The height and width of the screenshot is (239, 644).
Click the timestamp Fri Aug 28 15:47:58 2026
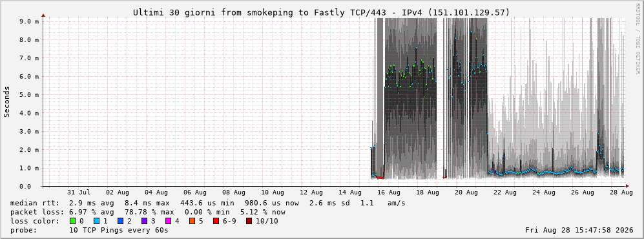(x=579, y=231)
